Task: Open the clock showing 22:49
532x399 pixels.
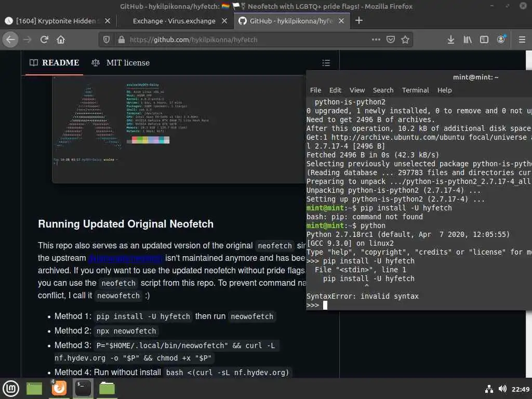Action: click(521, 389)
